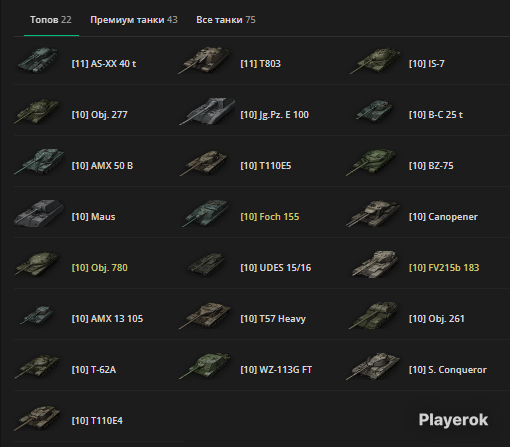Viewport: 510px width, 447px height.
Task: Click the AS-XX 40 t tank icon
Action: coord(37,60)
